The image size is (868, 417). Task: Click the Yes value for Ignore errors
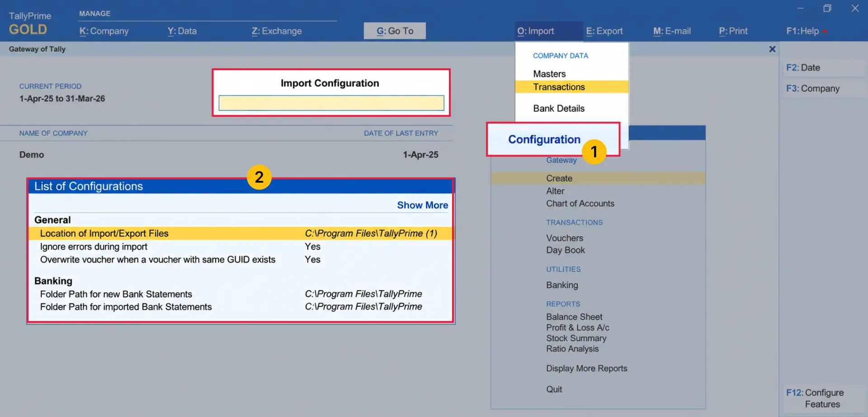tap(312, 246)
